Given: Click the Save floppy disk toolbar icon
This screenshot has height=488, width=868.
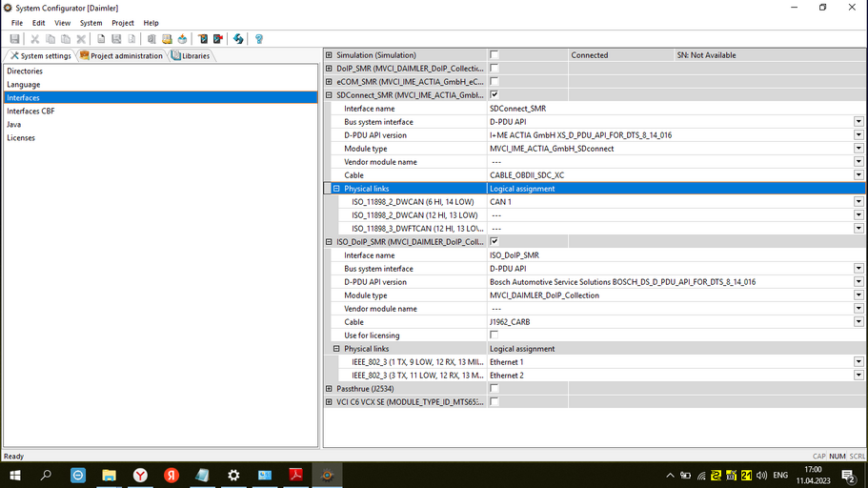Looking at the screenshot, I should point(14,39).
